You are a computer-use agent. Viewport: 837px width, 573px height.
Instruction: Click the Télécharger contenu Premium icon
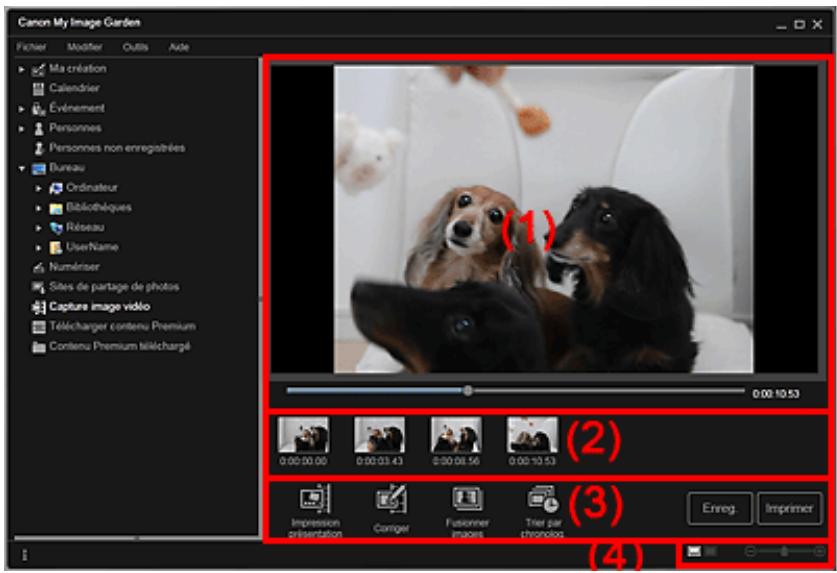tap(38, 327)
